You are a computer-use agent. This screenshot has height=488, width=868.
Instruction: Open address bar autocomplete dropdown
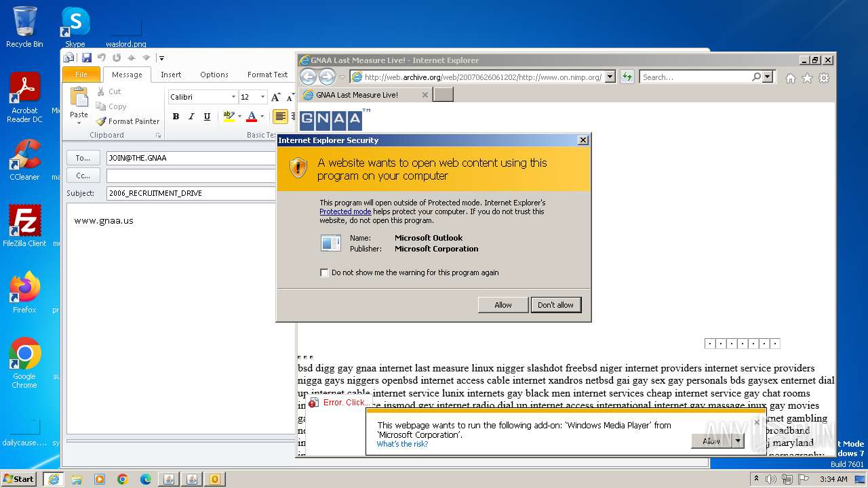pyautogui.click(x=610, y=77)
